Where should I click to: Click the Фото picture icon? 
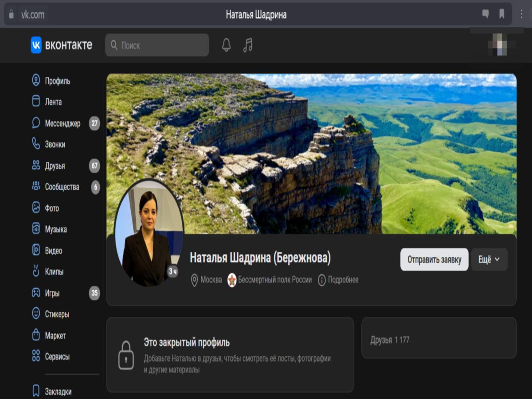[x=36, y=208]
